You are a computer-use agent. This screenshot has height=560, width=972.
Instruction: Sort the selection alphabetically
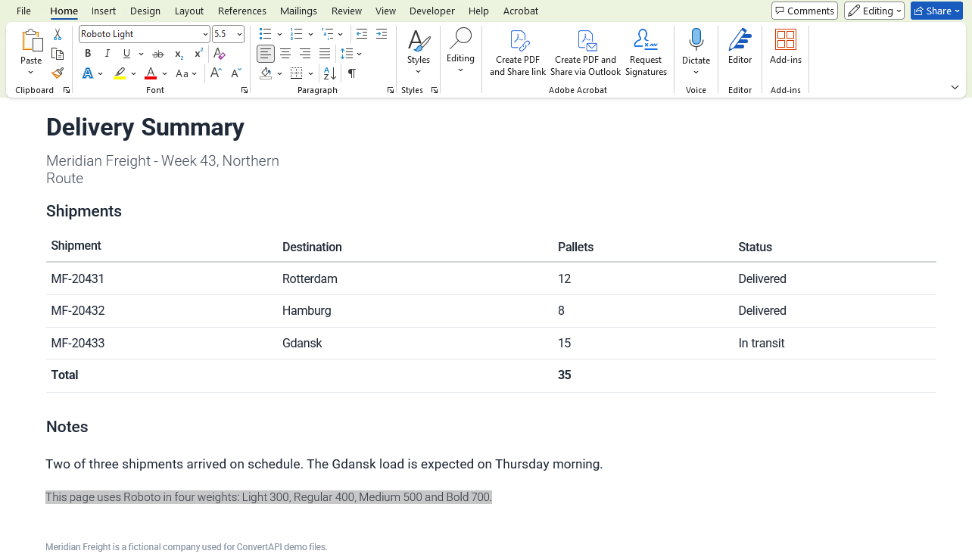point(330,73)
